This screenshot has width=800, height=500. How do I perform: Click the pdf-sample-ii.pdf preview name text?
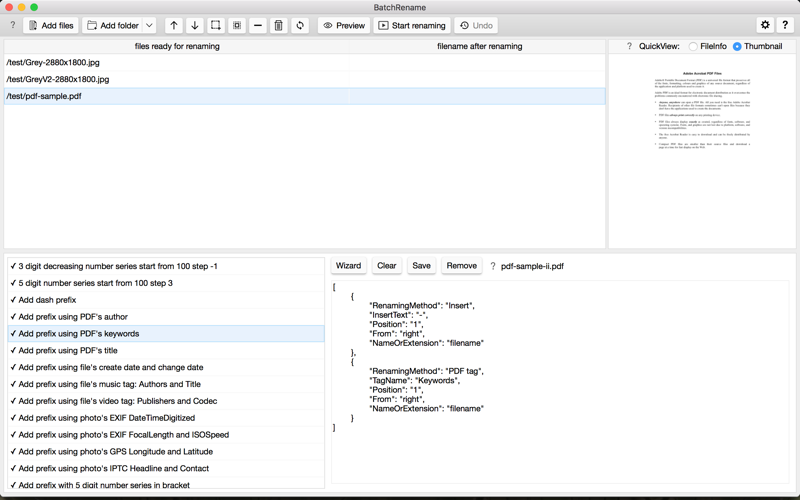tap(532, 266)
